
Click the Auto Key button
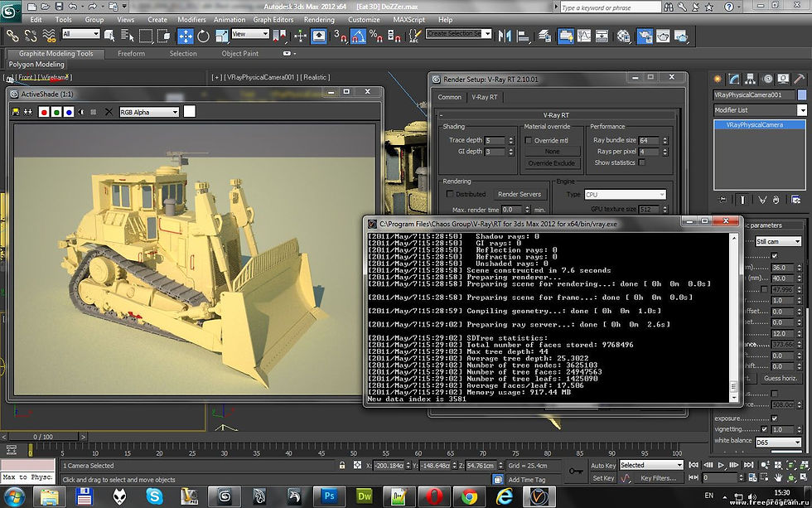[603, 466]
